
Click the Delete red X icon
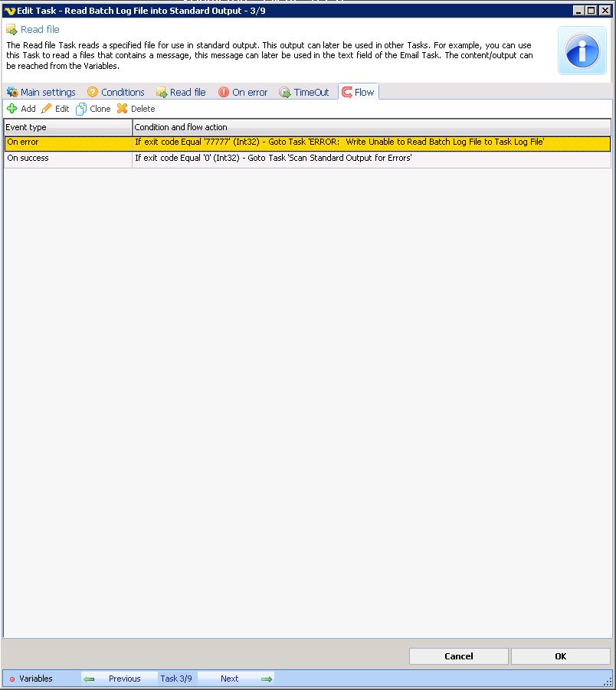122,109
